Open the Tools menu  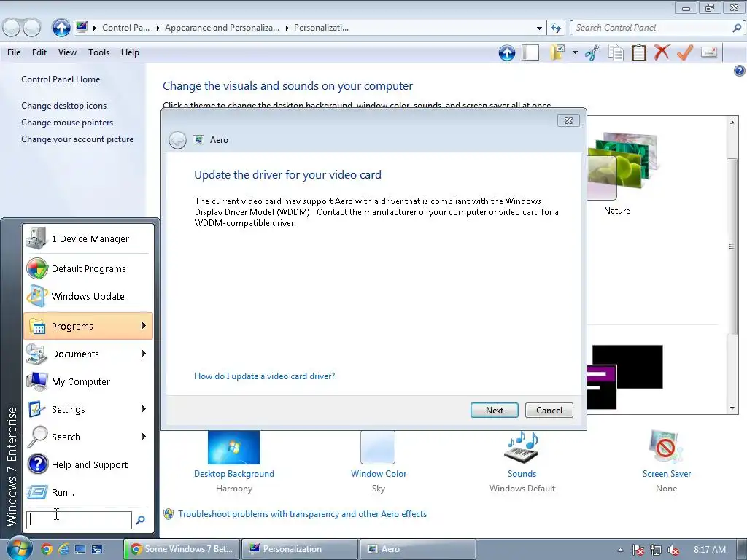[98, 52]
